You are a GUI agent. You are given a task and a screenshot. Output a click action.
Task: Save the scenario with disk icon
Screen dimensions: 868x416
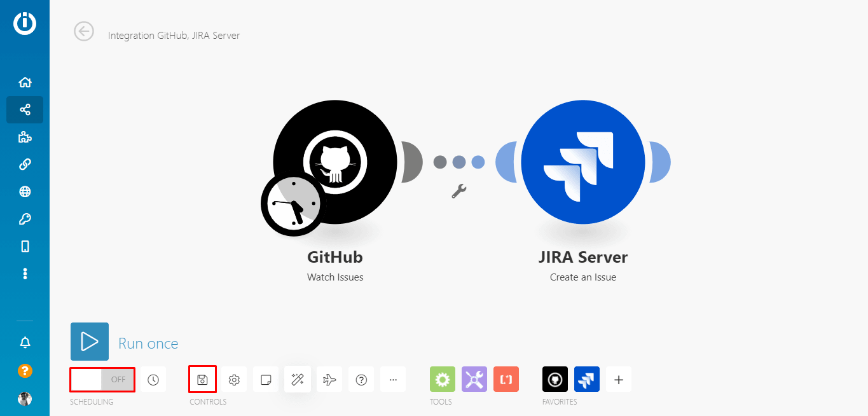tap(202, 380)
